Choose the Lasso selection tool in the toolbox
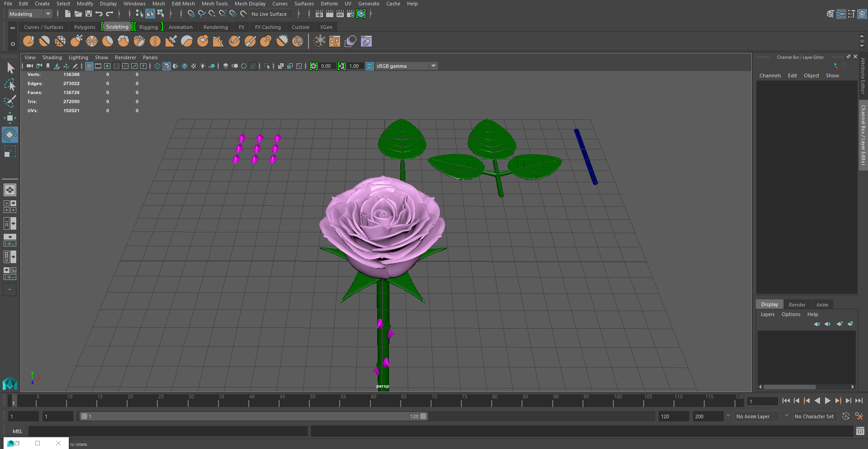 click(x=9, y=85)
